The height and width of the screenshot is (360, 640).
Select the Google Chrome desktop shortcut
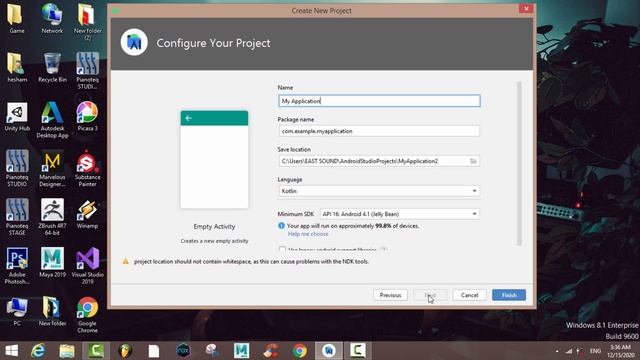click(x=87, y=315)
